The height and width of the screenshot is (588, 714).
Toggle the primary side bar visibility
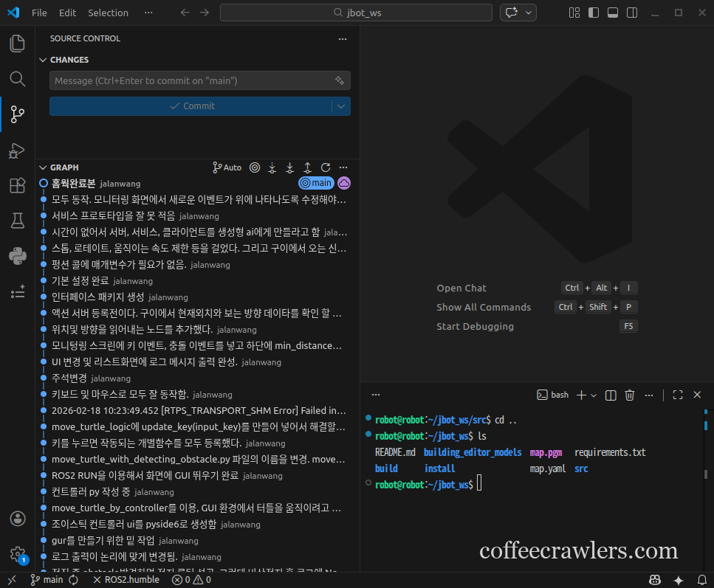click(594, 13)
